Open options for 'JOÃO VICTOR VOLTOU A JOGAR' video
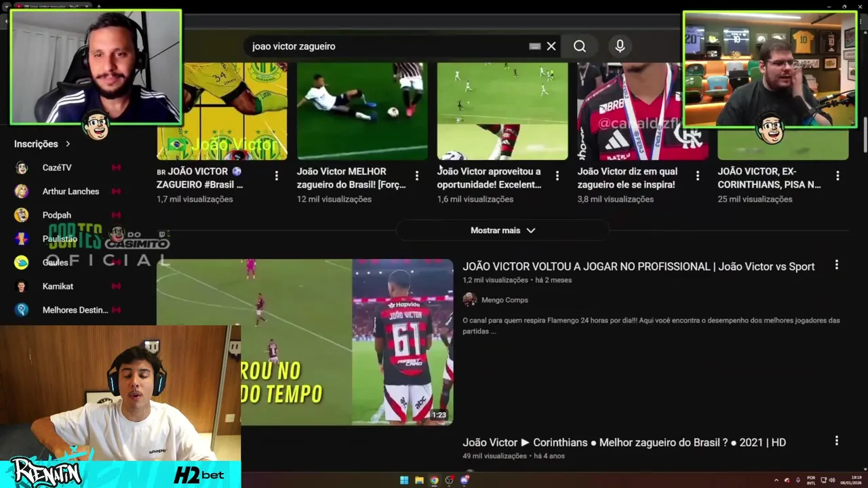 click(837, 265)
